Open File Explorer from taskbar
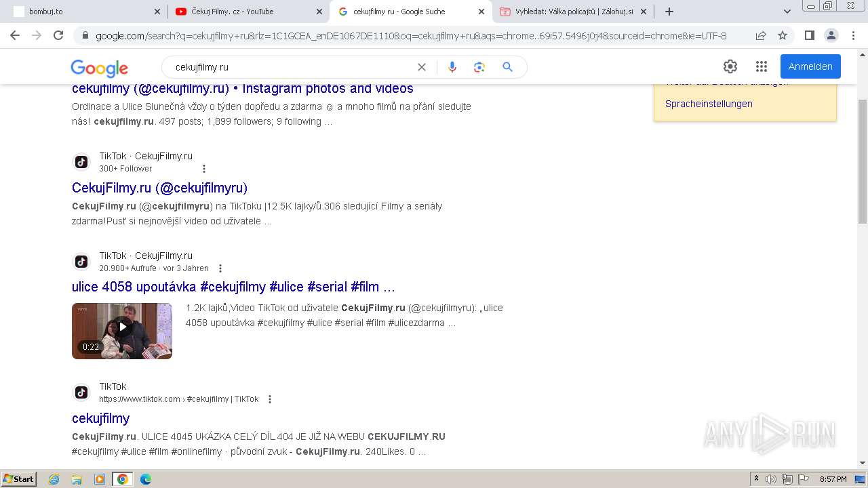This screenshot has width=868, height=488. coord(77,479)
